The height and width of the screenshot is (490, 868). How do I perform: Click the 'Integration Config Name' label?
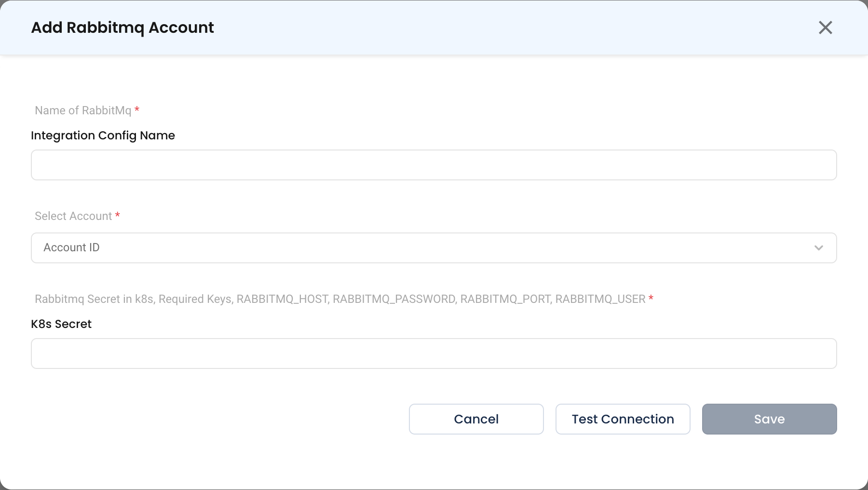pos(103,136)
